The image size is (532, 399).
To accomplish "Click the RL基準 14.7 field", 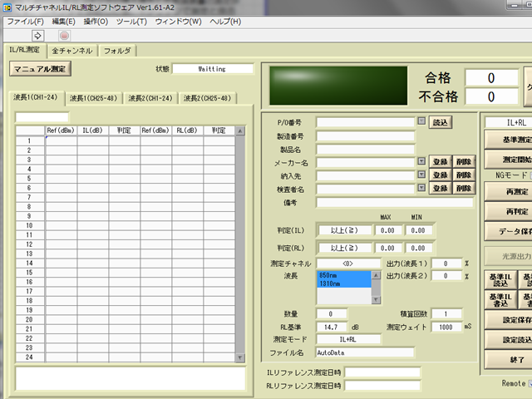I will [332, 327].
